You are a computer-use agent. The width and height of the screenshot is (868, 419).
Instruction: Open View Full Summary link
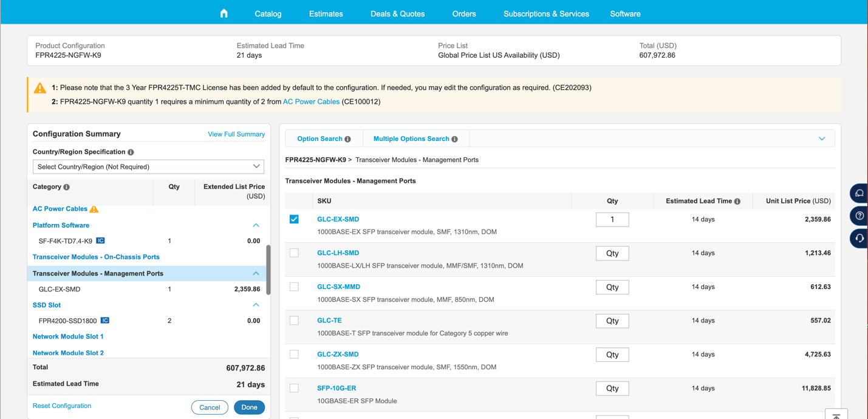(x=236, y=134)
